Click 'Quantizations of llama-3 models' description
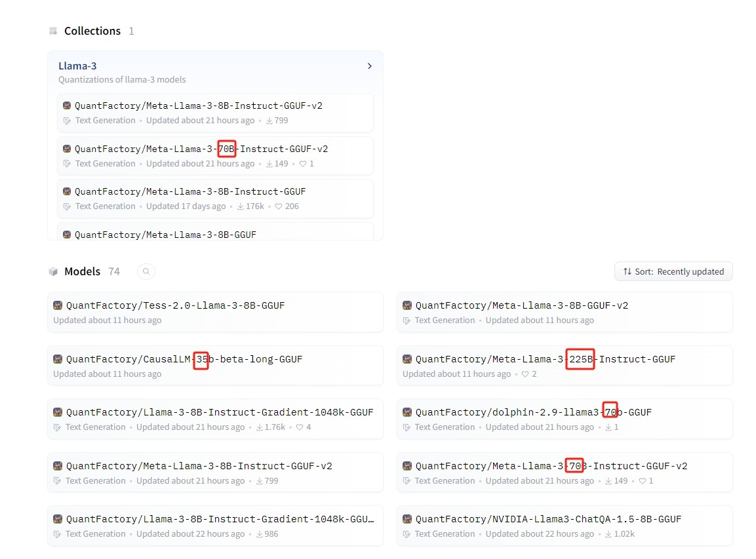This screenshot has height=559, width=756. coord(122,79)
